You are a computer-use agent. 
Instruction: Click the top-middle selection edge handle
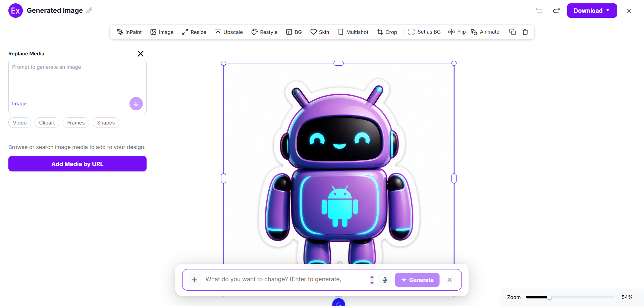(339, 63)
